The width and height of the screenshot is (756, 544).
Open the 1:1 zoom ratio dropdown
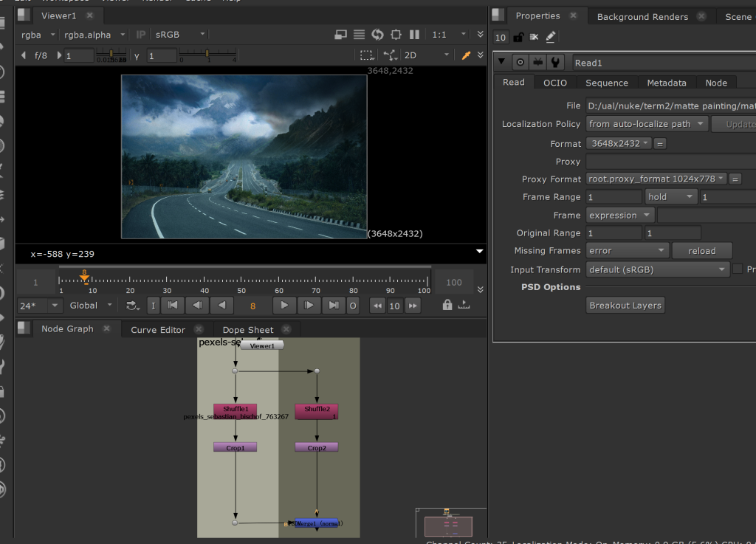[449, 35]
